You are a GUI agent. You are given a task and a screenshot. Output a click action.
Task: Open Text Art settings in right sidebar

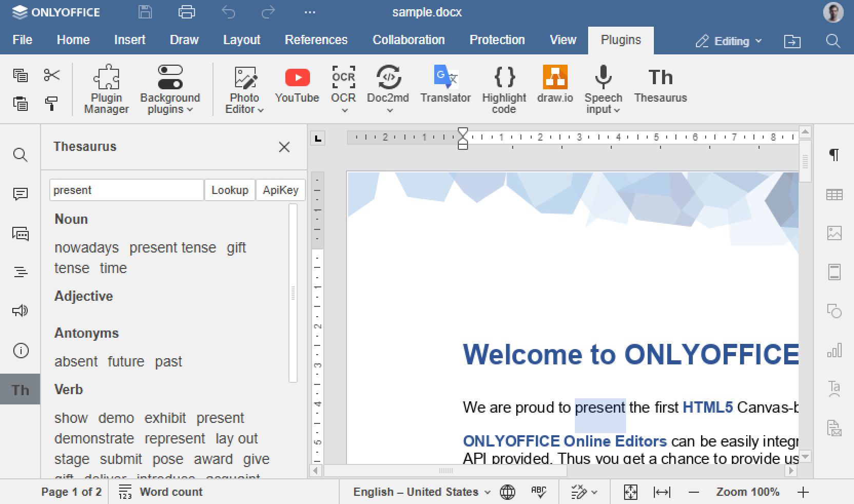pos(834,389)
